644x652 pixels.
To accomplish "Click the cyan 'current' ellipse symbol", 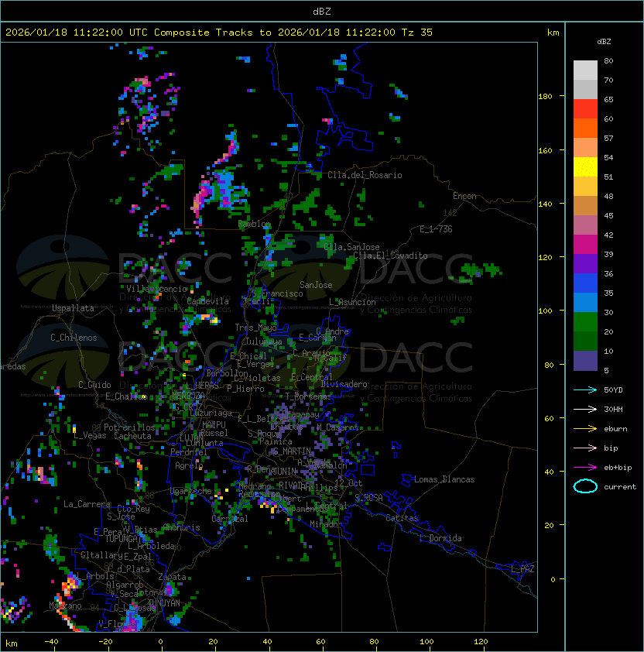I will click(x=585, y=486).
